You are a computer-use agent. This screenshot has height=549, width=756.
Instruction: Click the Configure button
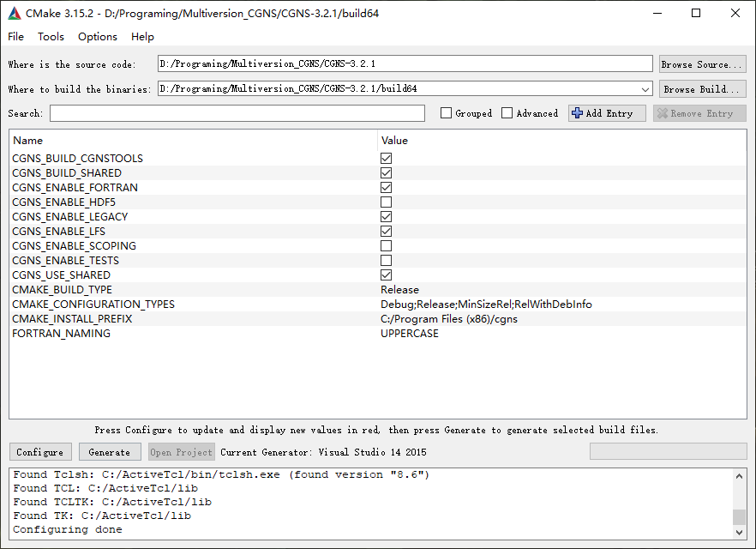pyautogui.click(x=40, y=452)
